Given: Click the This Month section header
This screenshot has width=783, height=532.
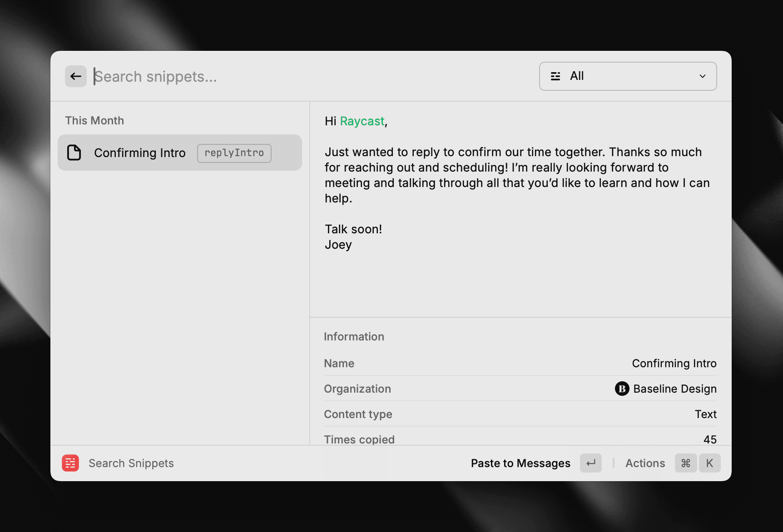Looking at the screenshot, I should [94, 120].
